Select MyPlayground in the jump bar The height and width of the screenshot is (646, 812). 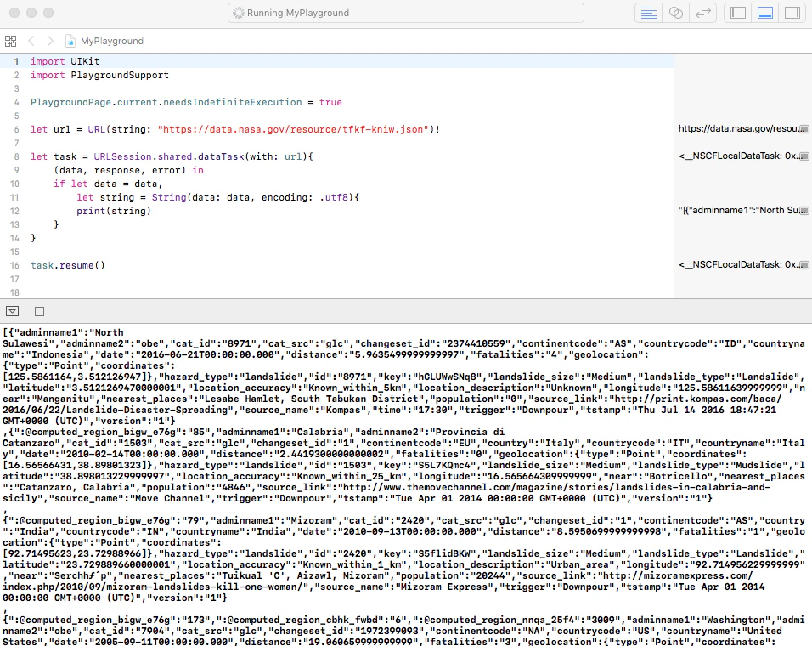coord(112,41)
